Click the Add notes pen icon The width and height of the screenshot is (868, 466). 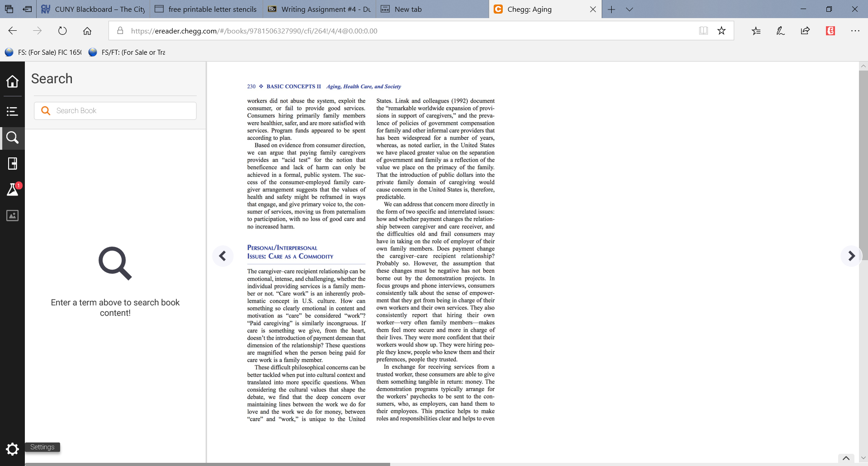[x=780, y=31]
